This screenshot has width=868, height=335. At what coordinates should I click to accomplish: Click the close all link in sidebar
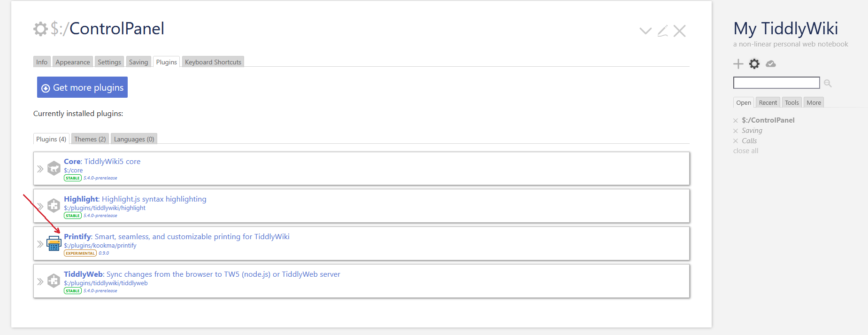(745, 151)
